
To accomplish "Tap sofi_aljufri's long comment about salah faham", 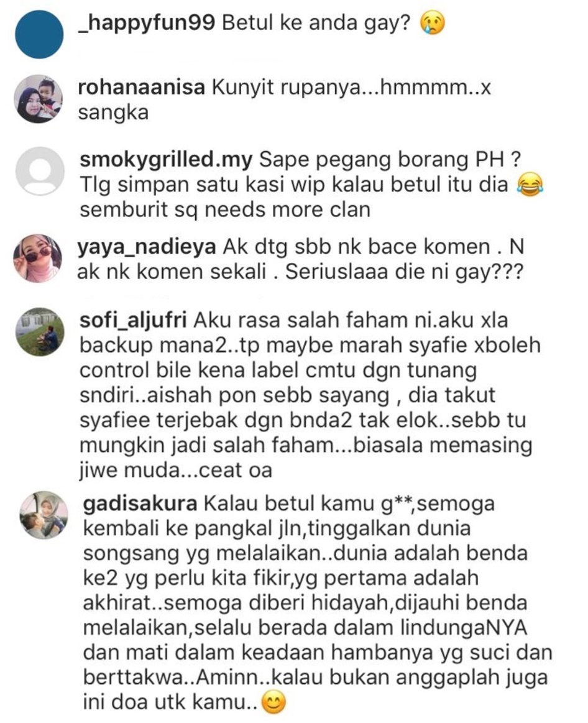I will pos(309,395).
